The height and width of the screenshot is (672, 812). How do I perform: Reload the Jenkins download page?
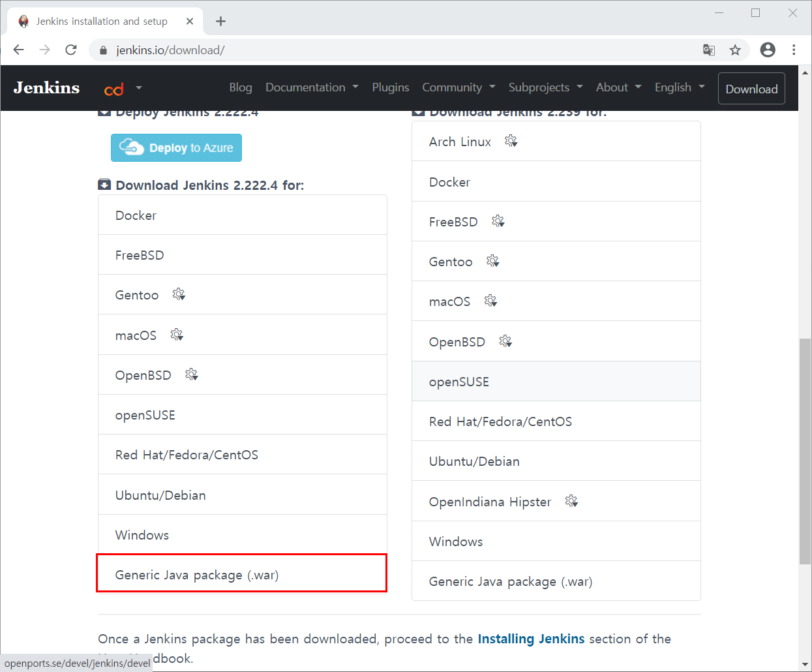click(x=71, y=50)
